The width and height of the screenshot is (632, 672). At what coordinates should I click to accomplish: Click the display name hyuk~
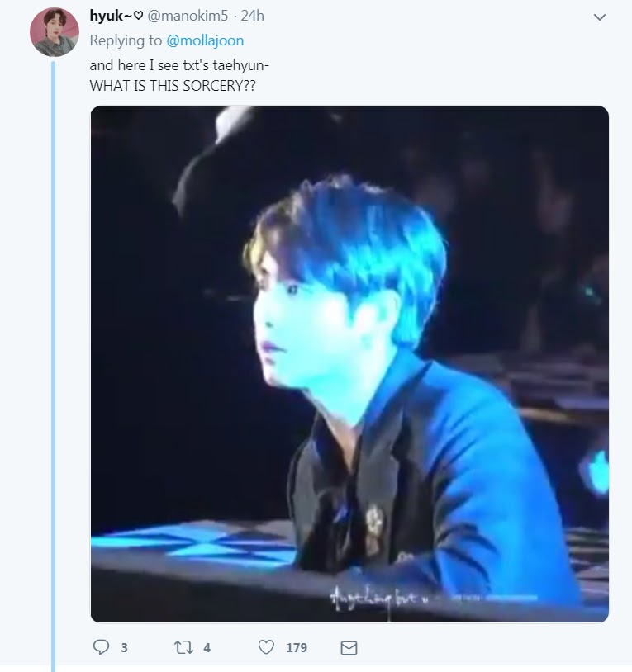point(111,16)
